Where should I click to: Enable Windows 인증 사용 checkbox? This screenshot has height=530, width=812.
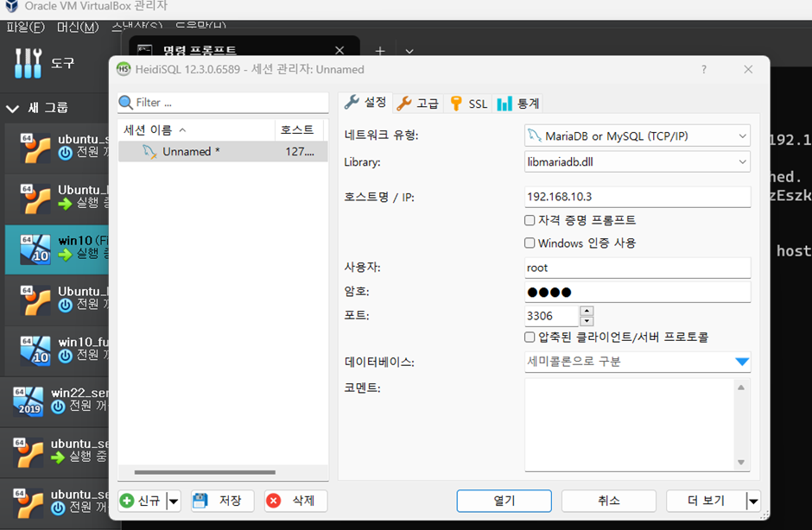530,243
